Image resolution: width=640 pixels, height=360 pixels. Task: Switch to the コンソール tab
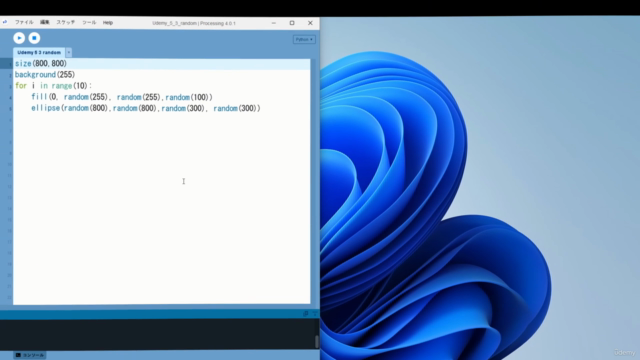29,355
